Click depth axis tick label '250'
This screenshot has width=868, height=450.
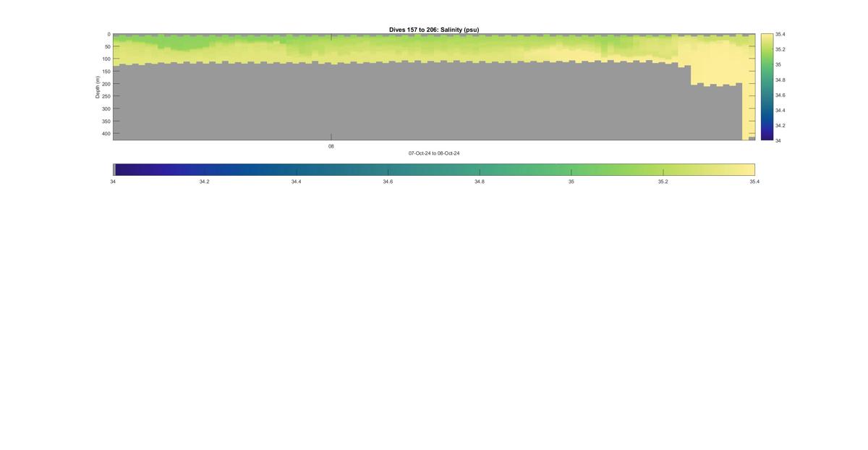coord(105,96)
